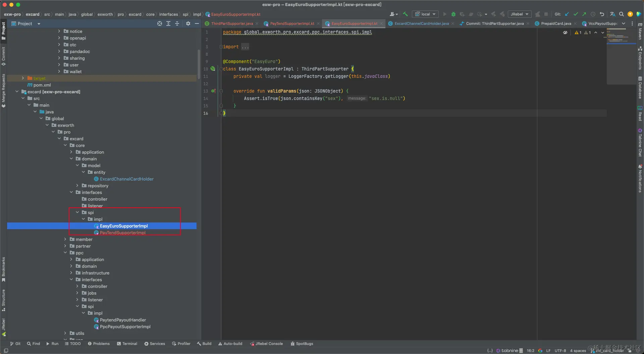Click Select Opened File target icon
Image resolution: width=644 pixels, height=354 pixels.
pyautogui.click(x=160, y=23)
